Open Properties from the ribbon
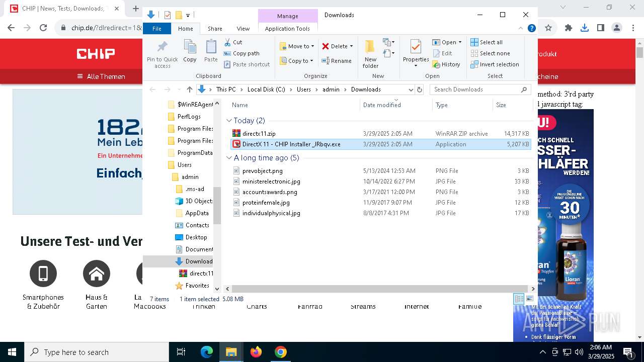The image size is (644, 362). click(416, 54)
